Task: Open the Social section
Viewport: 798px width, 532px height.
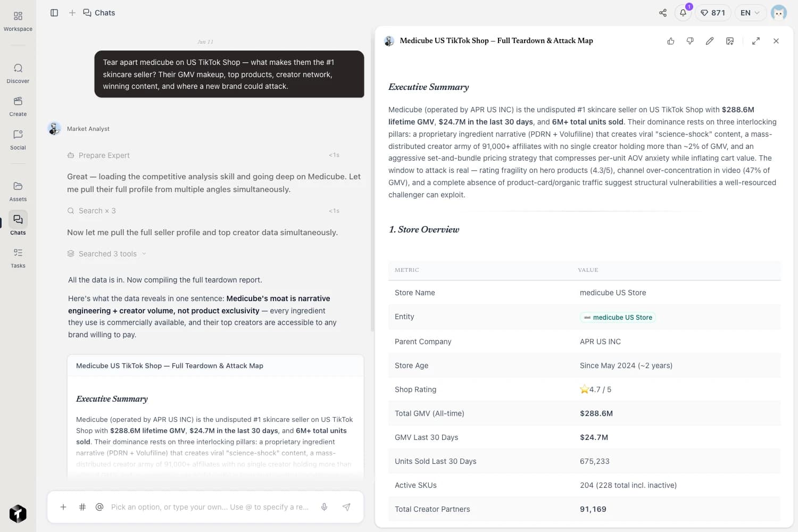Action: (x=18, y=140)
